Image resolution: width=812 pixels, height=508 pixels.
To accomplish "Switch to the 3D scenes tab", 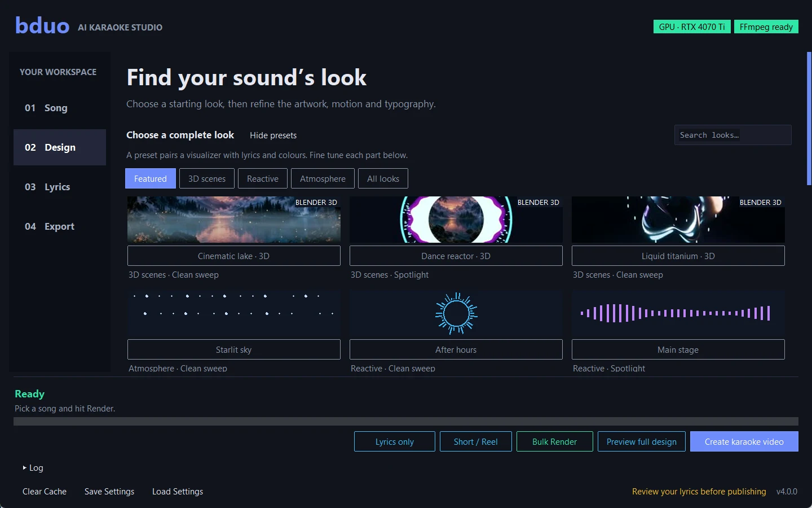I will [x=207, y=178].
